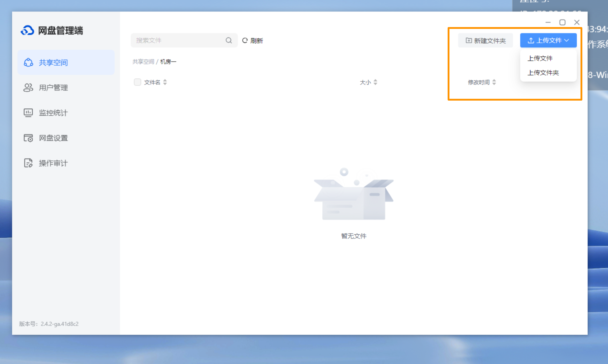Viewport: 608px width, 364px height.
Task: Click the 操作审计 document icon
Action: click(28, 163)
